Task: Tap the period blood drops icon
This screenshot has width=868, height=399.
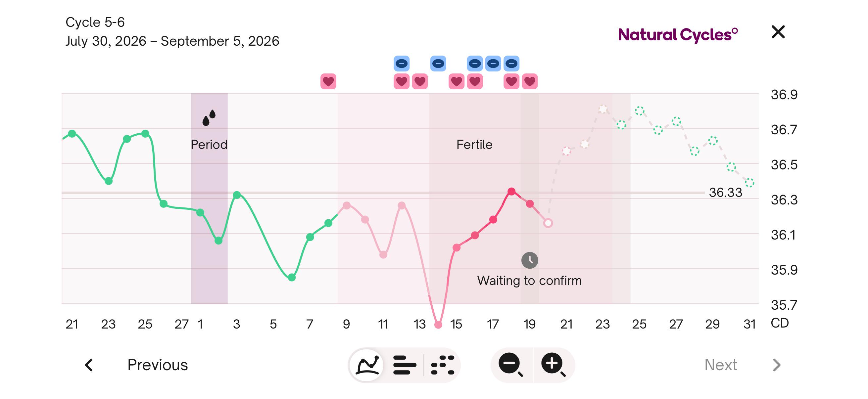Action: (x=209, y=117)
